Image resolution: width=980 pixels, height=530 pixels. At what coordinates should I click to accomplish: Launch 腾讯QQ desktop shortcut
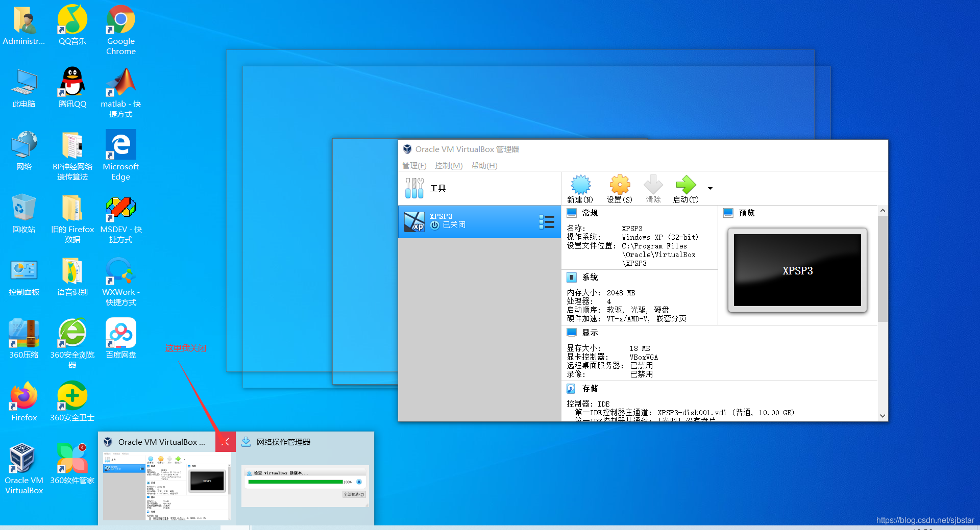tap(72, 88)
